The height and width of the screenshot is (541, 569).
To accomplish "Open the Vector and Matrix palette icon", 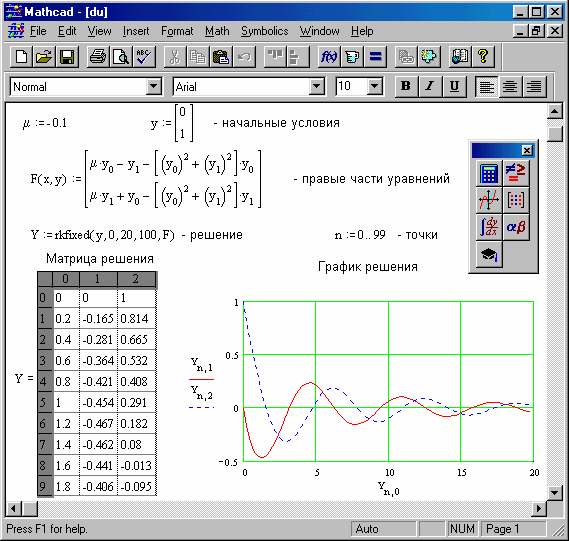I will [516, 200].
